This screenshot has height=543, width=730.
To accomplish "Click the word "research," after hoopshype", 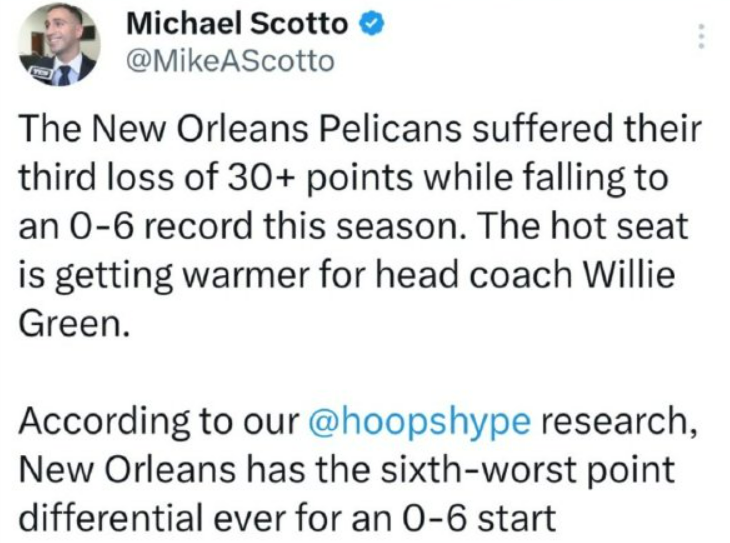I will pos(620,422).
